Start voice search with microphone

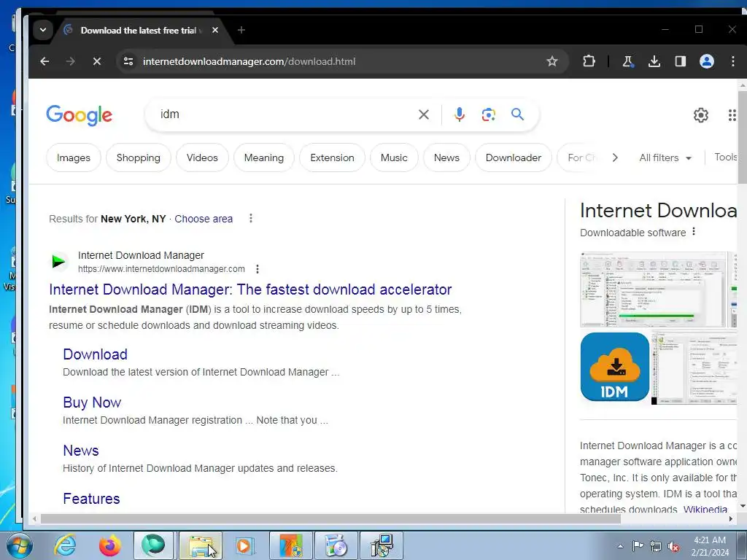click(459, 114)
